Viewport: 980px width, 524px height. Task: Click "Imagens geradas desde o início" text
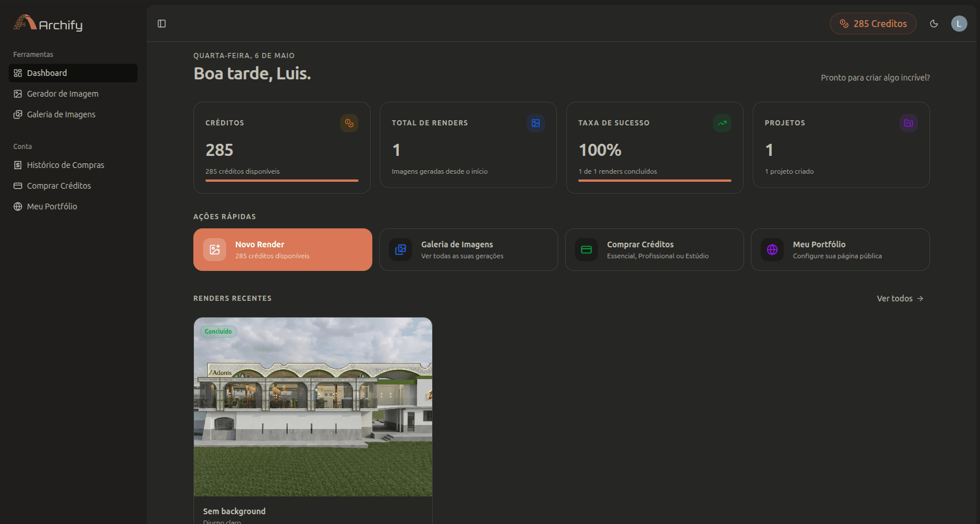click(440, 171)
